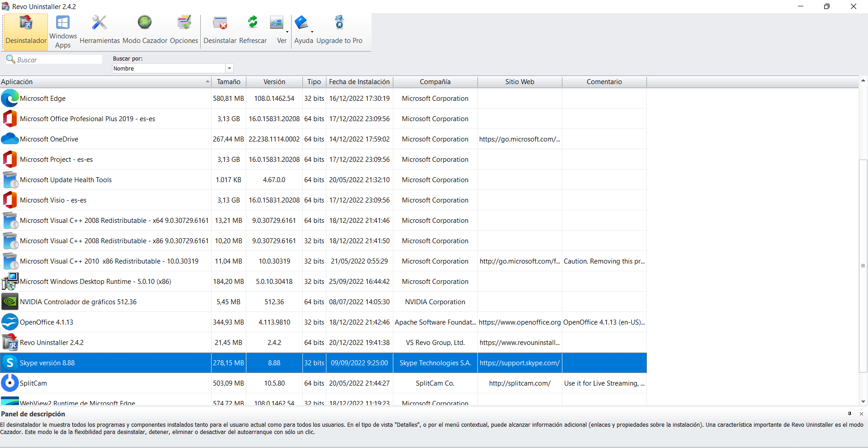The height and width of the screenshot is (448, 868).
Task: Select the SplitCam icon
Action: point(10,383)
